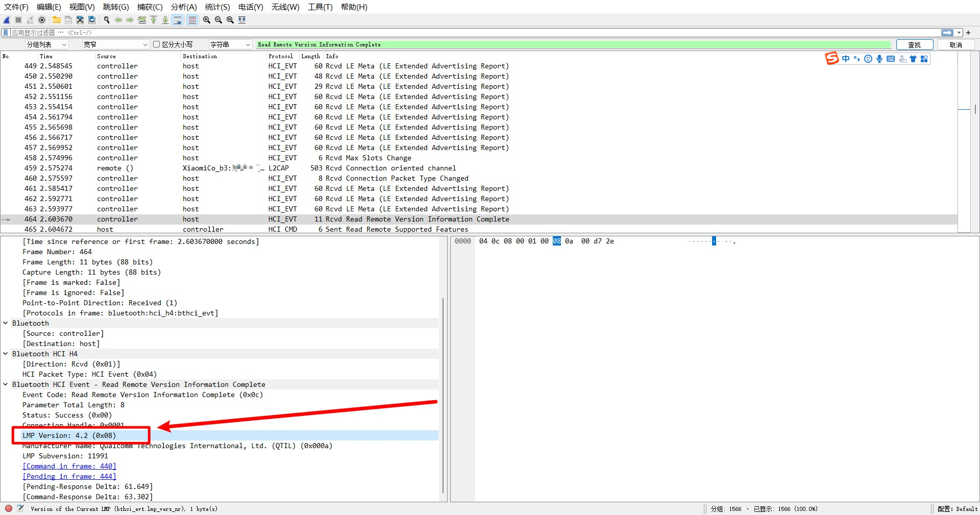The height and width of the screenshot is (515, 980).
Task: Open capture options gear icon
Action: [42, 20]
